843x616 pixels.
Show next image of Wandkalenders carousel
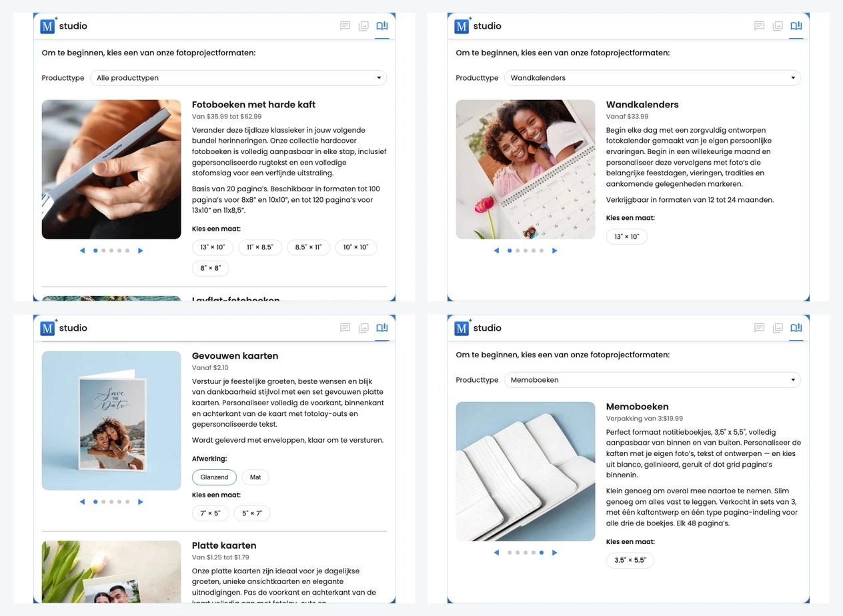[x=555, y=251]
